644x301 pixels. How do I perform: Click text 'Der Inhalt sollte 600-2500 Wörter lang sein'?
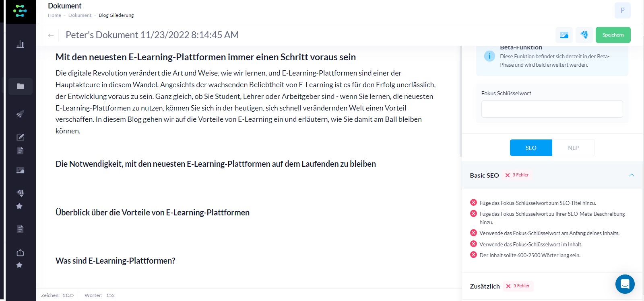pos(530,255)
